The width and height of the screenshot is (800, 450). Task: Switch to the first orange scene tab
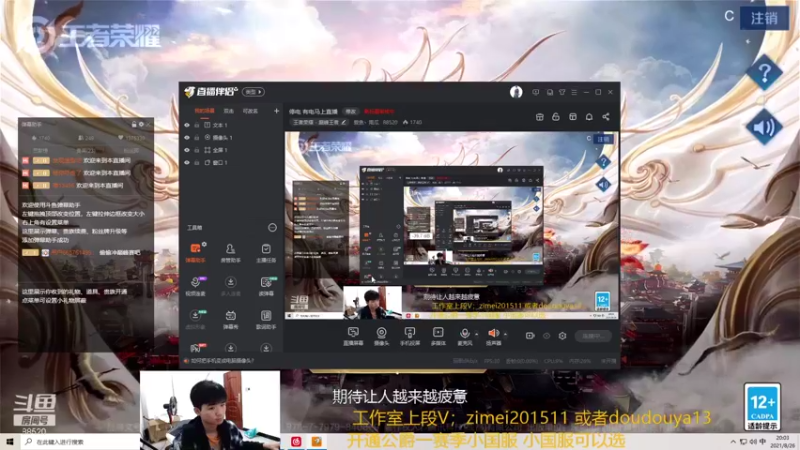pos(204,111)
